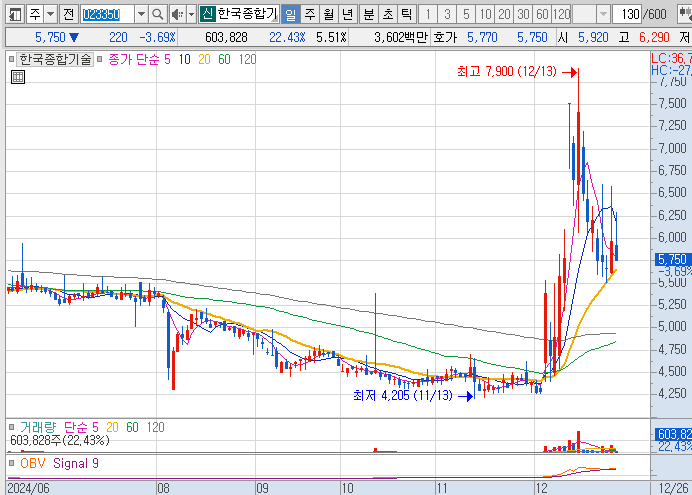
Task: Open the dropdown beside the speaker icon
Action: [x=192, y=15]
